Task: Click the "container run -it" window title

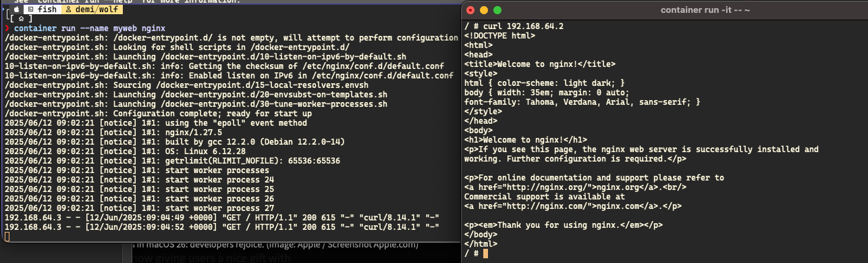Action: pos(666,11)
